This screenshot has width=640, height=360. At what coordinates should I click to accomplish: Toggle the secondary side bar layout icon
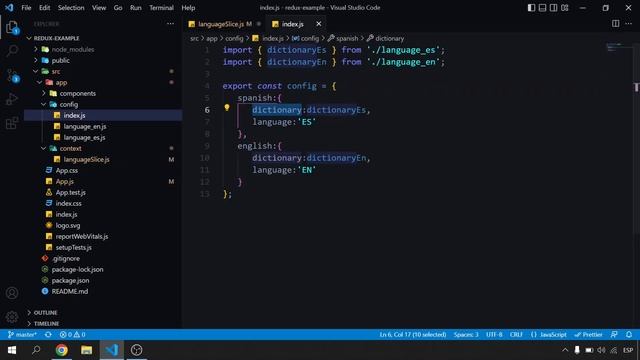click(x=553, y=8)
